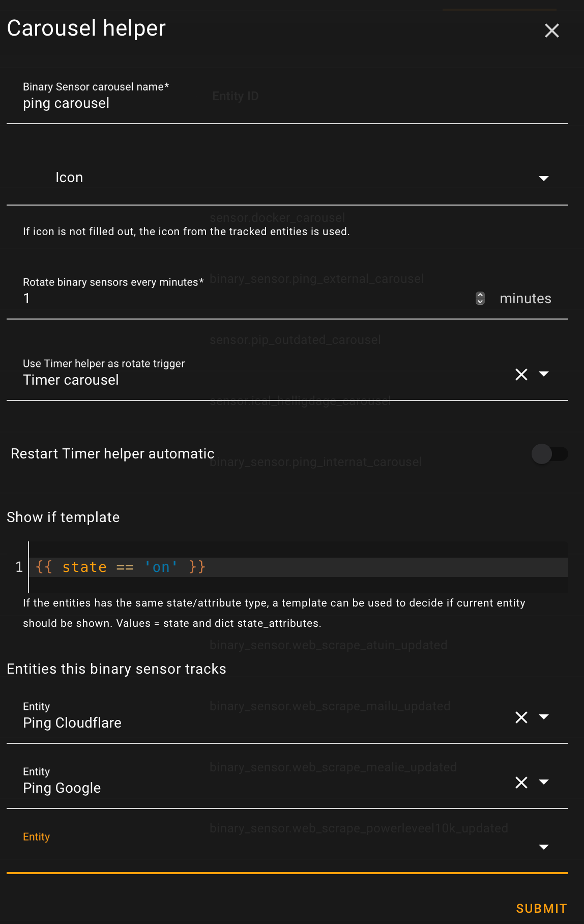The image size is (584, 924).
Task: Open the empty Entity dropdown arrow
Action: (543, 847)
